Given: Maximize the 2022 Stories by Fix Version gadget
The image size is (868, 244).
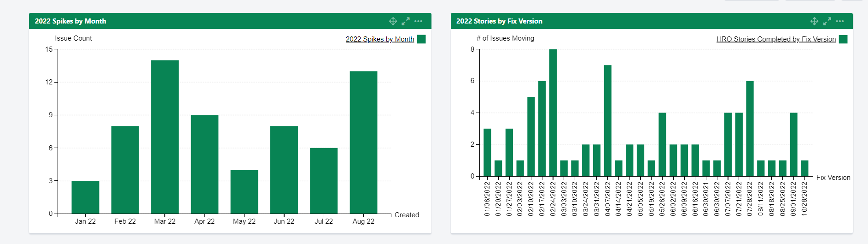Looking at the screenshot, I should click(827, 21).
